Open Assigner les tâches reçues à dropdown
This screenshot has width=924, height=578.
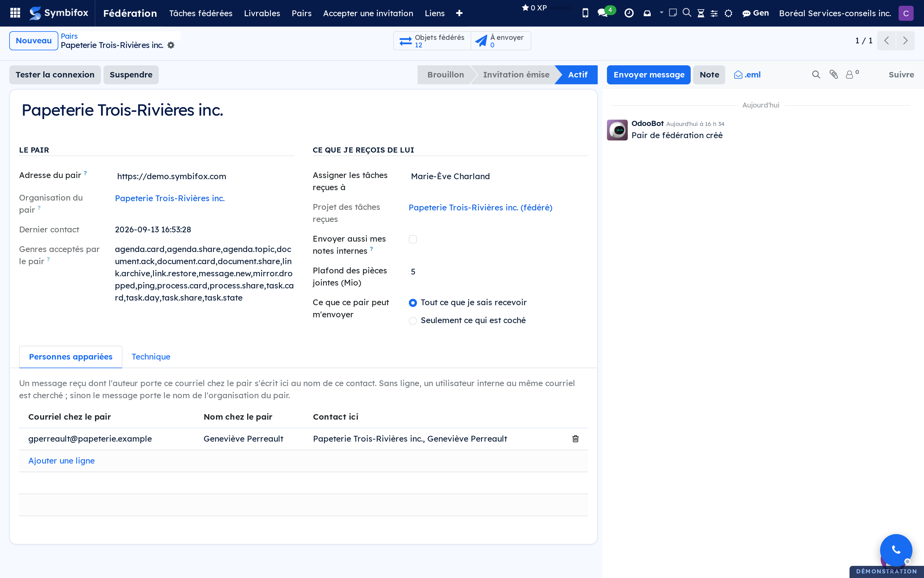click(x=498, y=176)
